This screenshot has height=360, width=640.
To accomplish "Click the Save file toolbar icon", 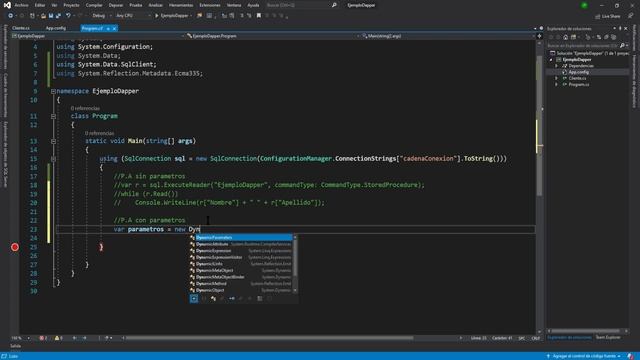I will click(x=51, y=16).
